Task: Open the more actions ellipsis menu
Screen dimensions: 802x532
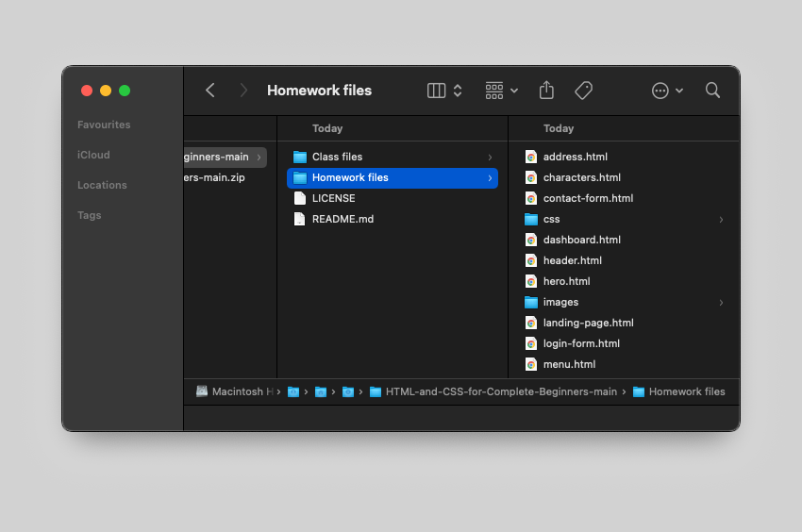Action: (x=660, y=91)
